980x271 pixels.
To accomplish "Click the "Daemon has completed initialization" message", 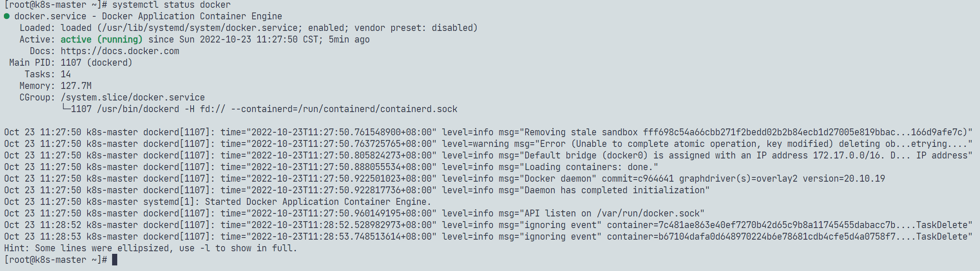I will point(617,190).
